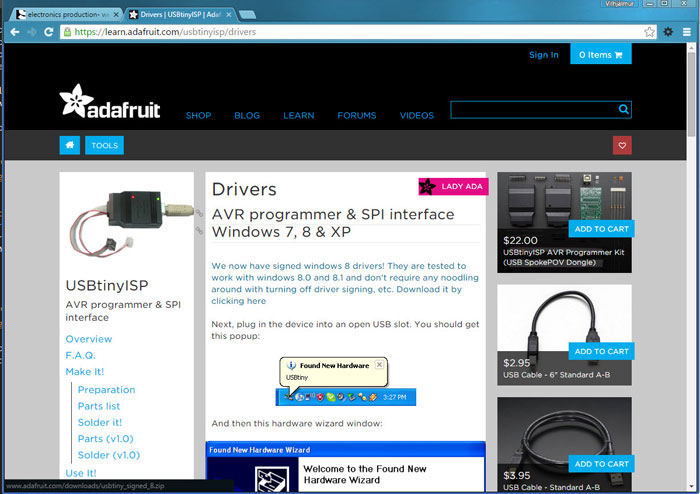Image resolution: width=700 pixels, height=494 pixels.
Task: Click the browser forward arrow
Action: click(32, 32)
